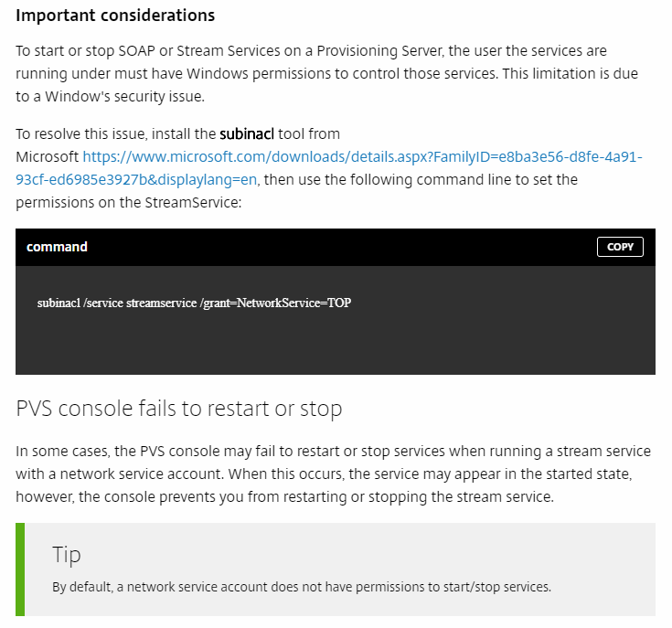Click empty dark area below the command text

pyautogui.click(x=335, y=347)
